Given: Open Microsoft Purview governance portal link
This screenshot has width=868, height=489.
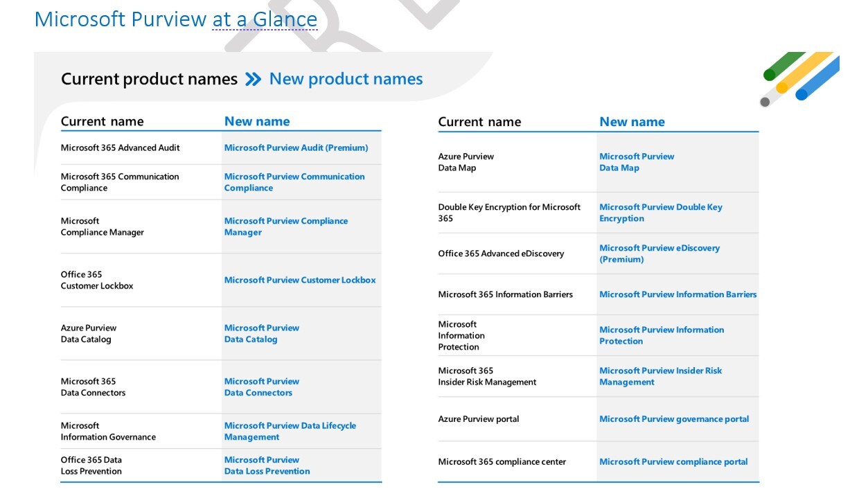Looking at the screenshot, I should (x=673, y=419).
